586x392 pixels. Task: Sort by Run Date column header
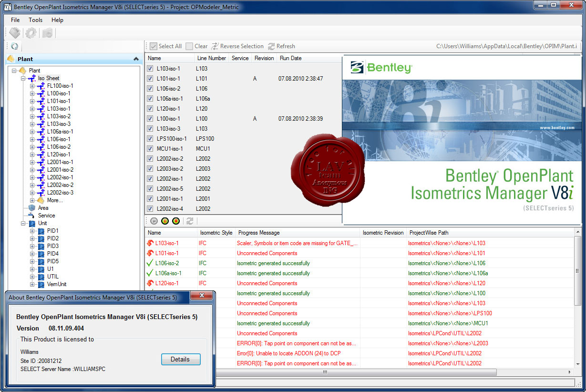pos(309,58)
